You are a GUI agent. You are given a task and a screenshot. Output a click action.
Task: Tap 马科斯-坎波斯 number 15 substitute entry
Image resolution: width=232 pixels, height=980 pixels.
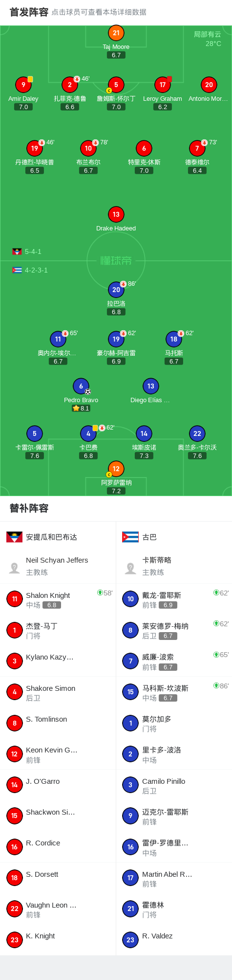[x=174, y=692]
